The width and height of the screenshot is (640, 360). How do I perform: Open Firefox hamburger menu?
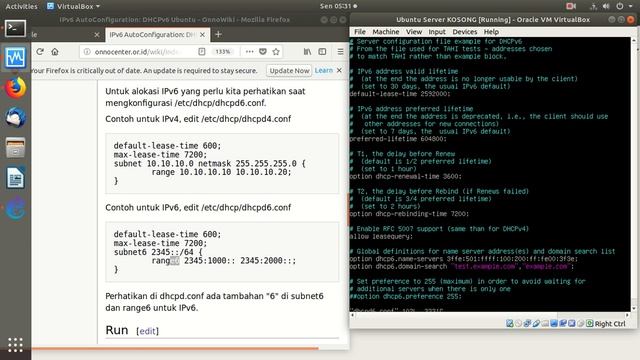pos(340,51)
